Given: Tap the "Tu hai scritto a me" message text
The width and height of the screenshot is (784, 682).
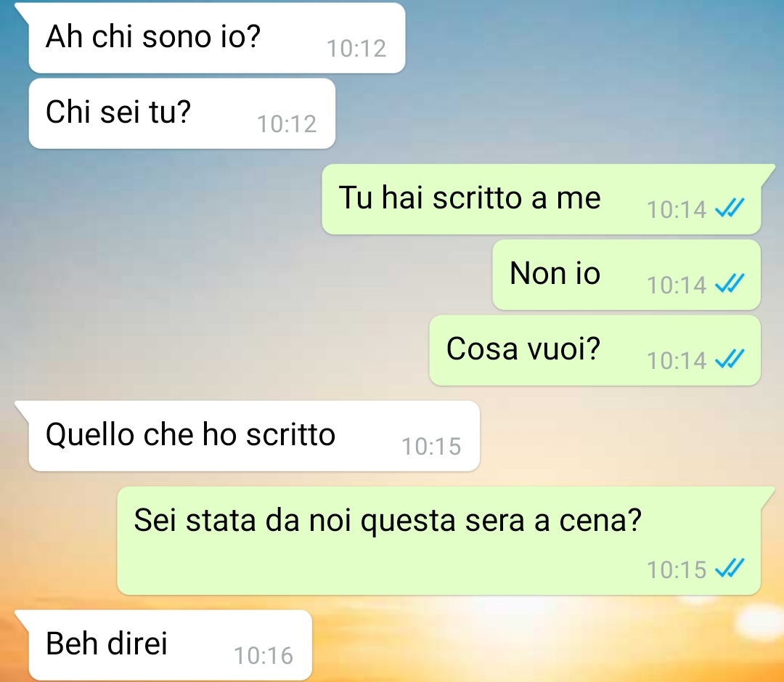Looking at the screenshot, I should pyautogui.click(x=470, y=198).
